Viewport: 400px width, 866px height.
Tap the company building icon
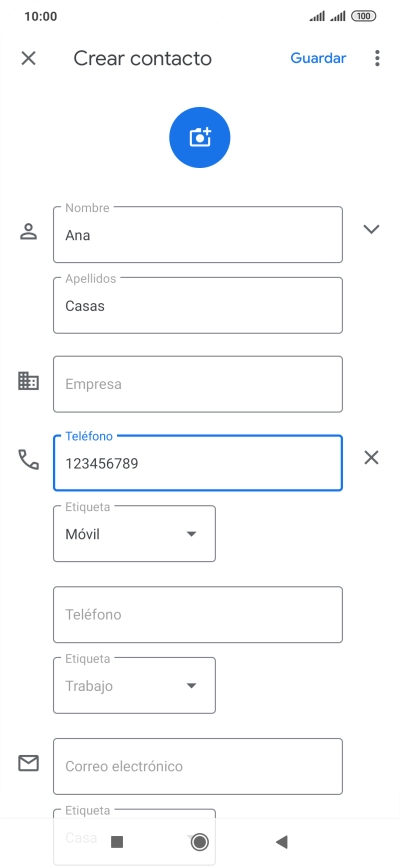[28, 381]
